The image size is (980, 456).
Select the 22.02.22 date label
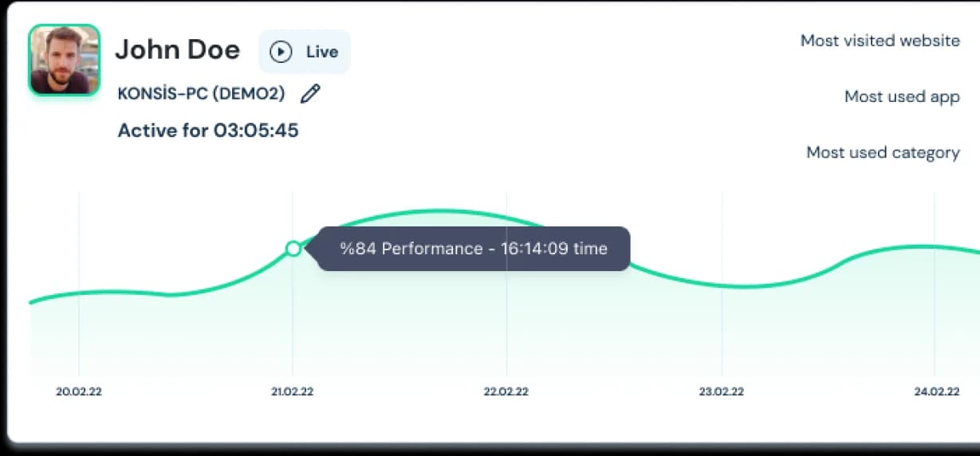click(507, 392)
